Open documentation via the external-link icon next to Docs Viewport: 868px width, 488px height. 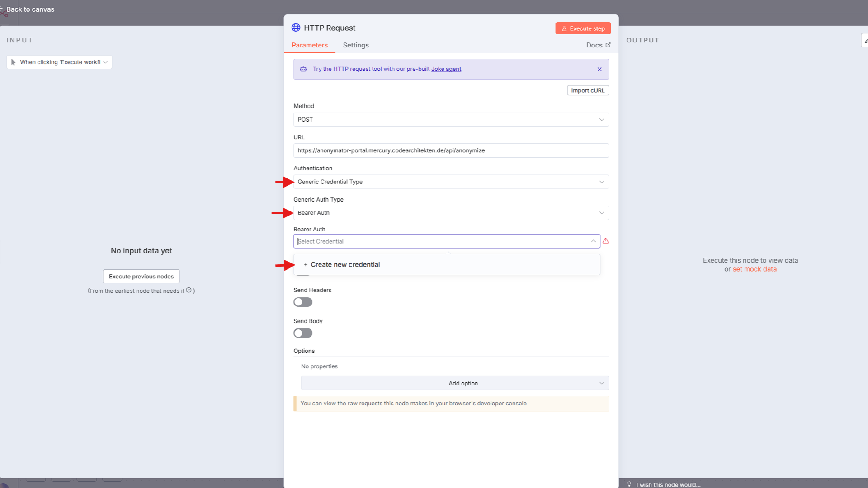pos(608,45)
